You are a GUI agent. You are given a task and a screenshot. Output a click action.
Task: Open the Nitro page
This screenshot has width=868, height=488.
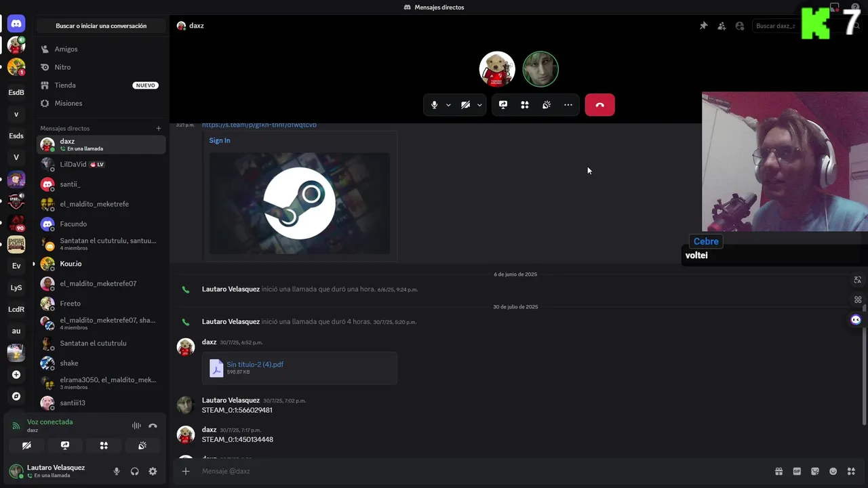[x=101, y=67]
